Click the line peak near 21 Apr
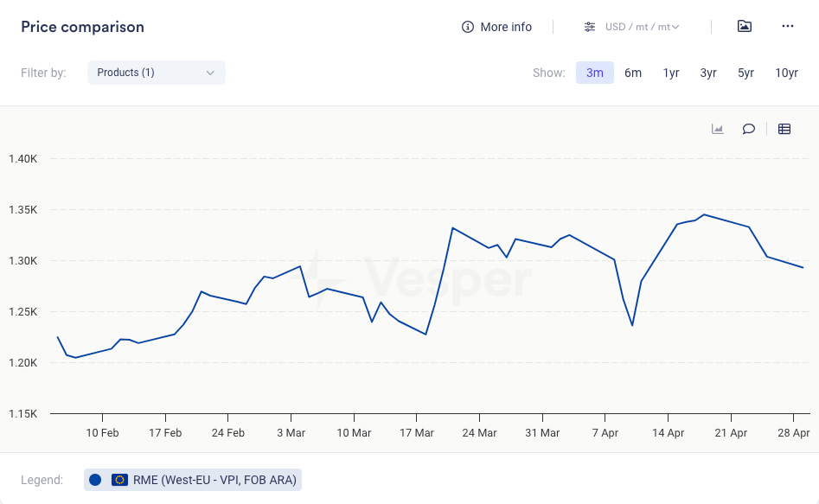 [704, 214]
